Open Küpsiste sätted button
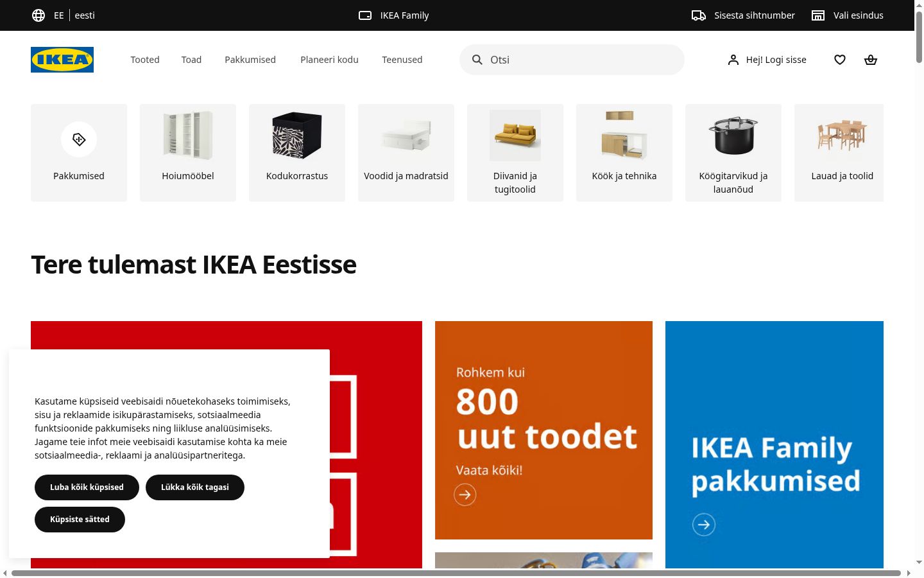The image size is (924, 578). click(x=80, y=520)
